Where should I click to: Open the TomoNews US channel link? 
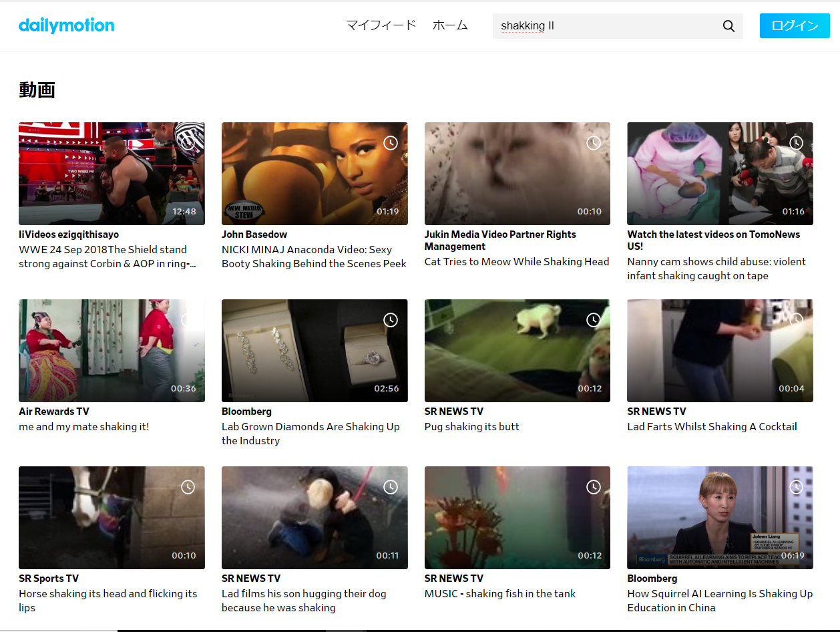[x=713, y=241]
